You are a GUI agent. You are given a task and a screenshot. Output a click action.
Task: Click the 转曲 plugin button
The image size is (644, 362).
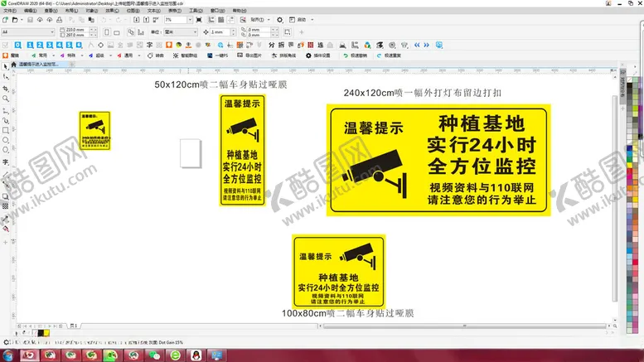click(x=156, y=56)
